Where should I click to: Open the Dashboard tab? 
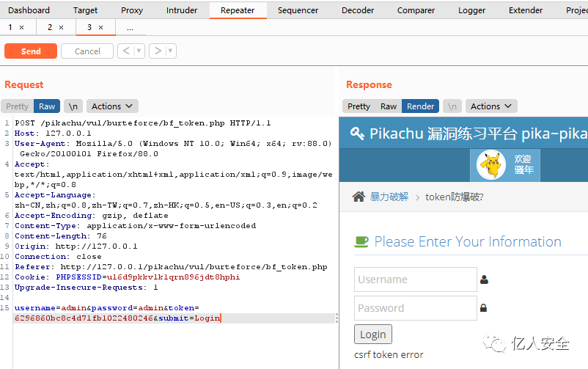[x=29, y=10]
